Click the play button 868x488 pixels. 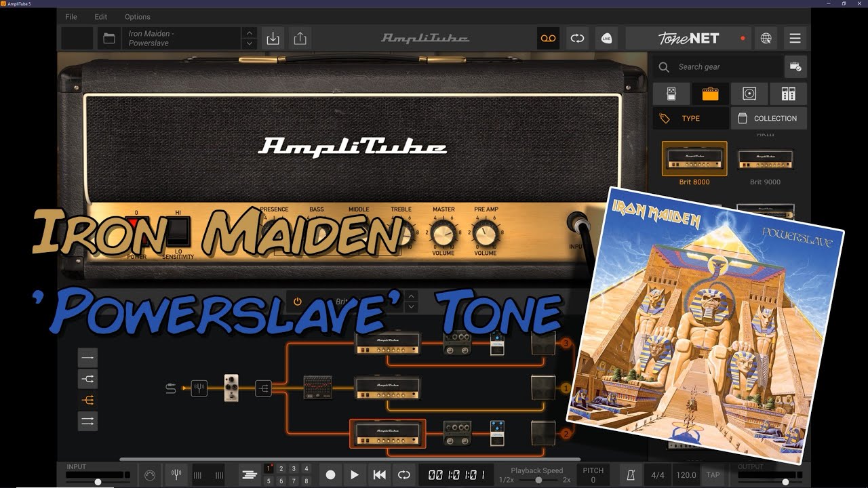click(x=355, y=475)
